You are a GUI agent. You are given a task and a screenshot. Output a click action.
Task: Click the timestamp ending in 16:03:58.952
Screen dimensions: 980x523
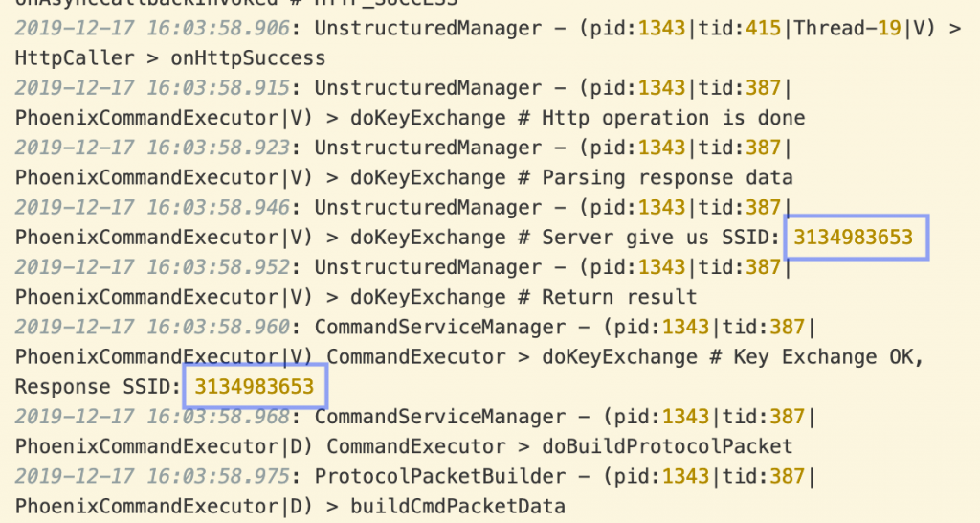[x=152, y=267]
